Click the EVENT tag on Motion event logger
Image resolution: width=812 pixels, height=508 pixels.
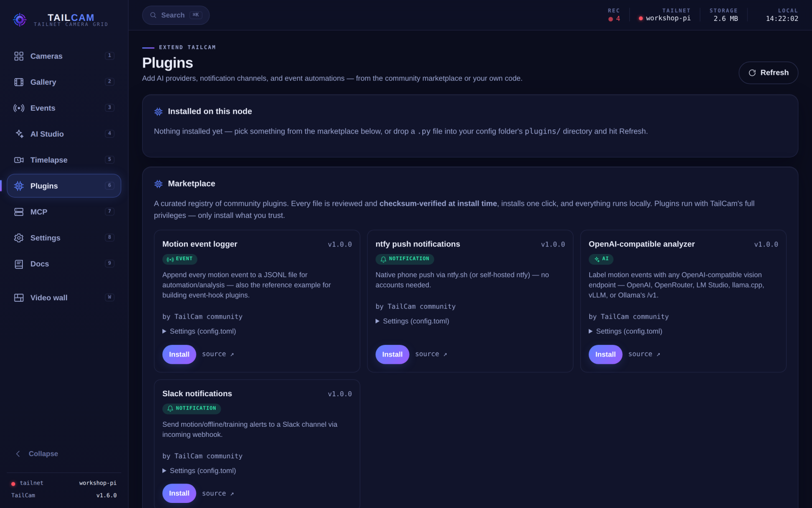click(180, 259)
